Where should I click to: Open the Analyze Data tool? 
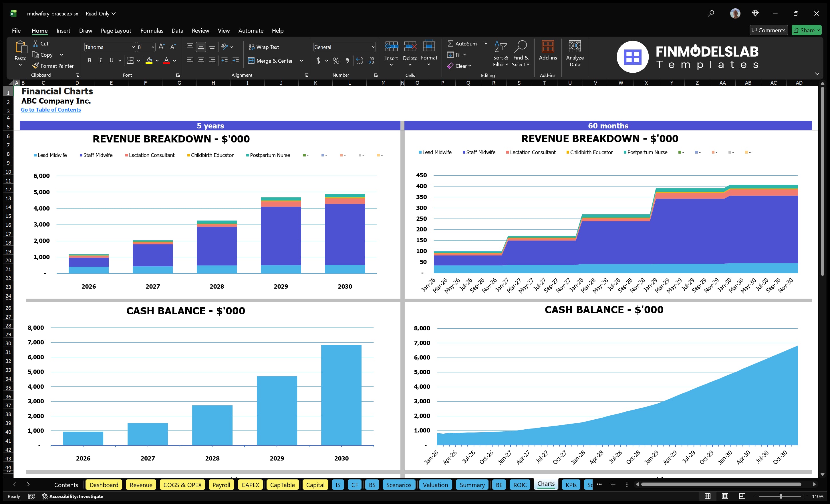pos(575,54)
